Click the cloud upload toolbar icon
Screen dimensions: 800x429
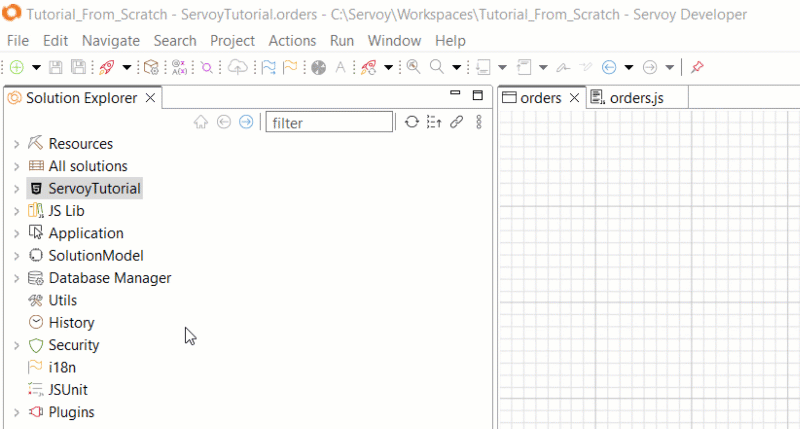(x=237, y=67)
